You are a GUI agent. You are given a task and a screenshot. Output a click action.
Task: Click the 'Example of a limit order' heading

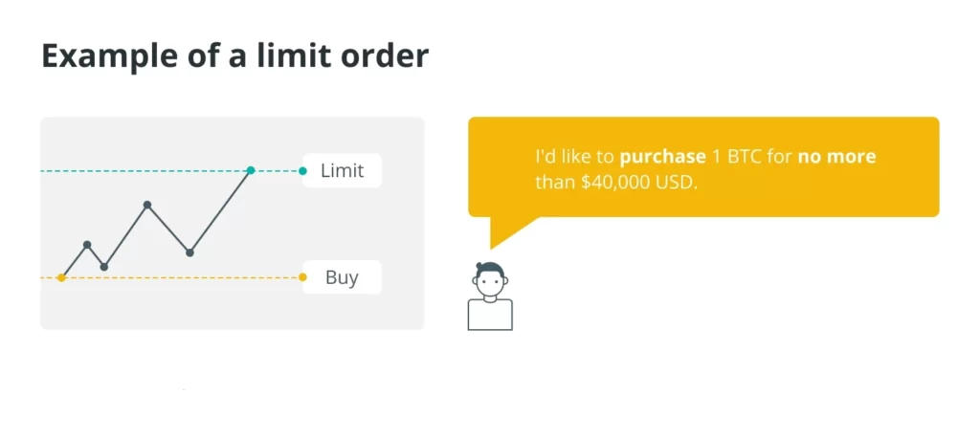(x=235, y=56)
